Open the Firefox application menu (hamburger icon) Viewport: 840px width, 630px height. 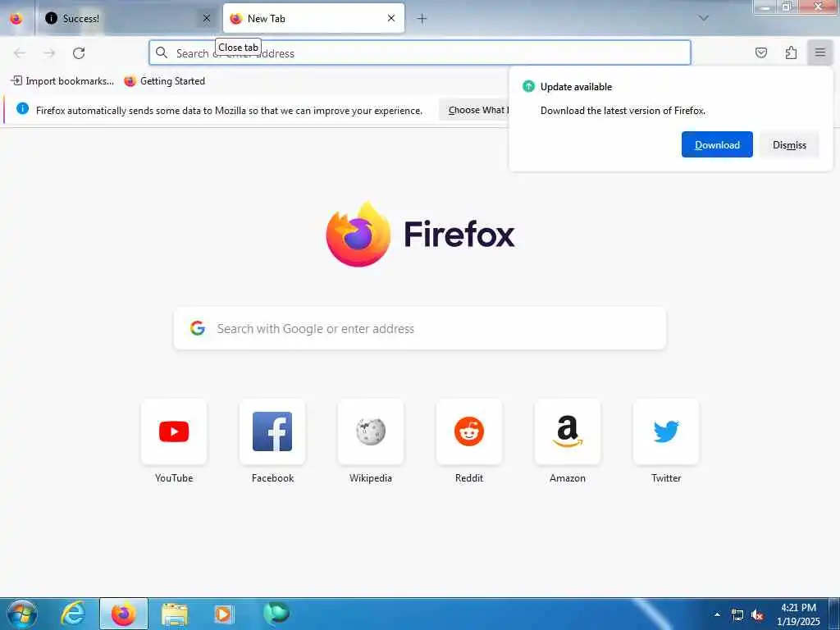click(819, 52)
